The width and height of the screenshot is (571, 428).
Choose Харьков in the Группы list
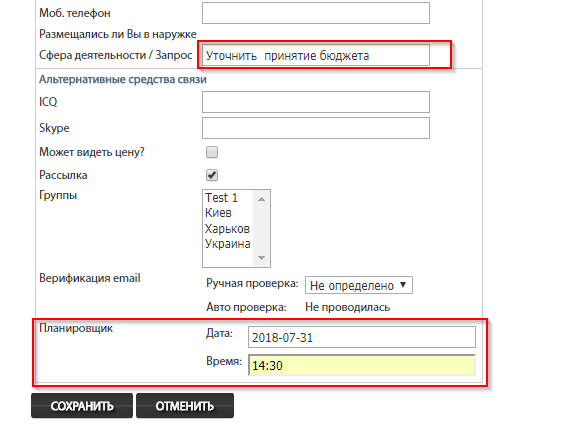pyautogui.click(x=227, y=229)
